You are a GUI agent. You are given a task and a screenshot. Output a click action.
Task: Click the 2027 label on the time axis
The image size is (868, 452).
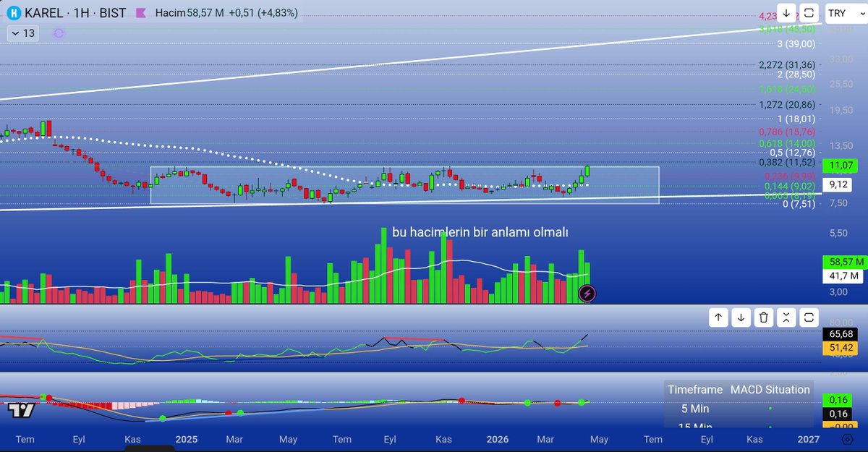[807, 439]
